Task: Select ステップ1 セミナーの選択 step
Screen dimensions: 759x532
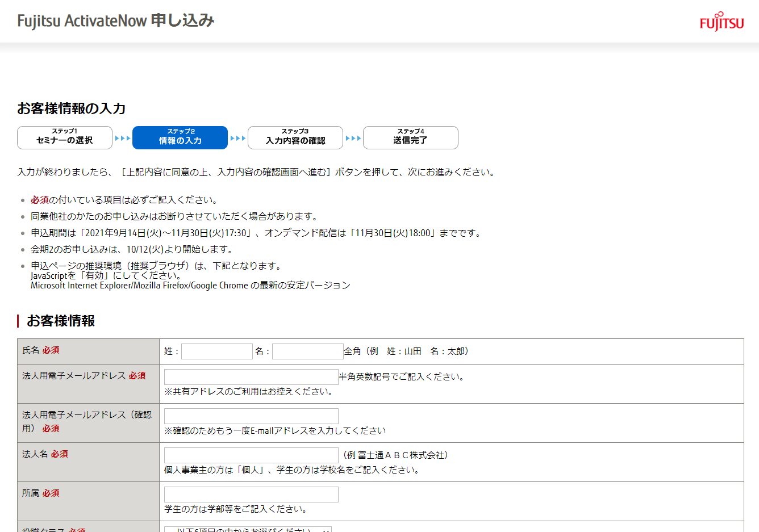Action: [65, 137]
